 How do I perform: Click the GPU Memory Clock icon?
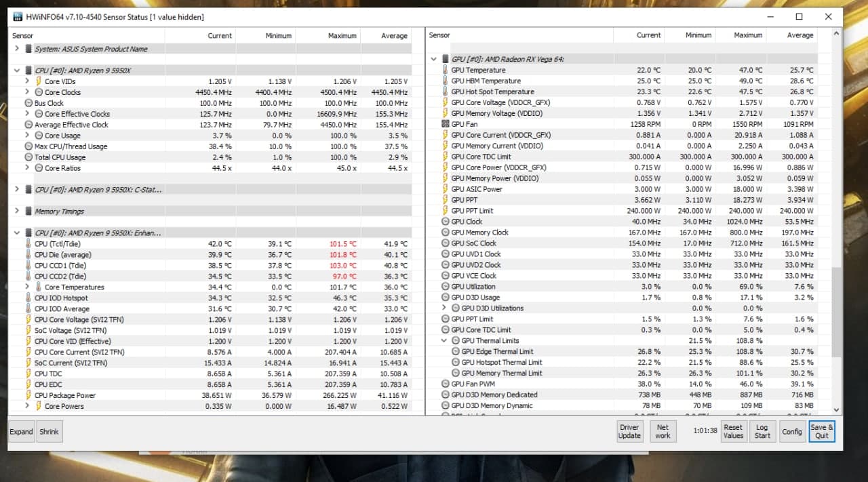click(445, 233)
